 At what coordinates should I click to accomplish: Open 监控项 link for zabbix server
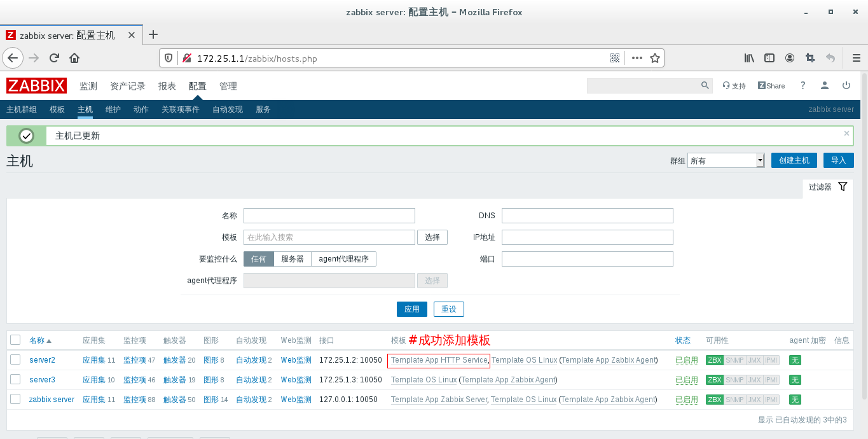click(134, 400)
